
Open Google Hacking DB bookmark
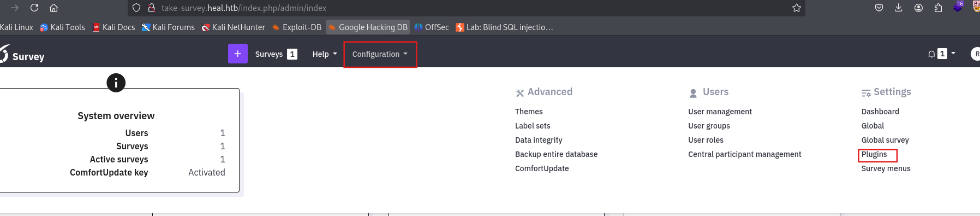click(368, 27)
